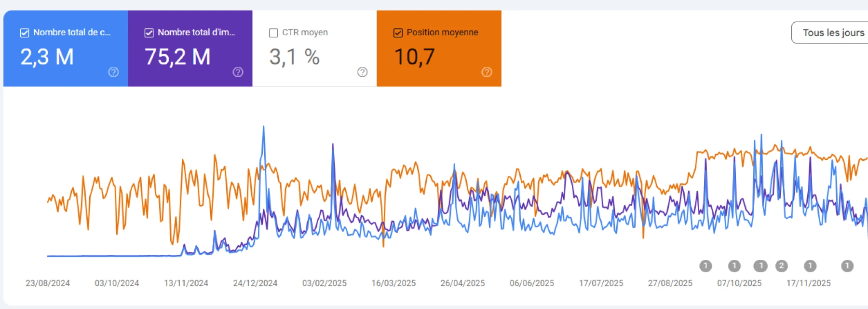Enable the CTR moyen checkbox
Viewport: 868px width, 309px height.
coord(273,33)
